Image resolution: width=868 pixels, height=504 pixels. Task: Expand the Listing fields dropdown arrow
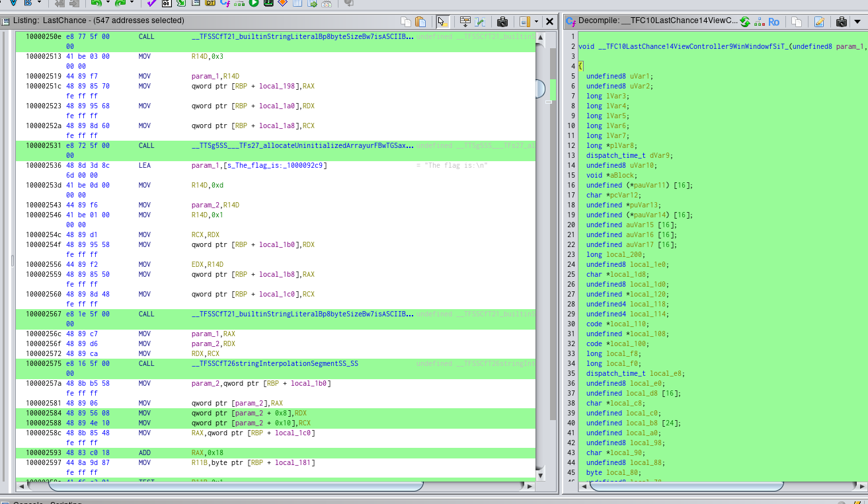tap(536, 21)
